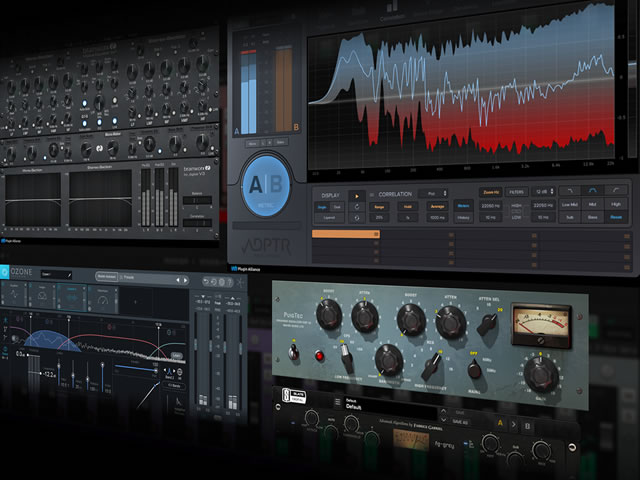Click the Pultec VU meter
Screen dimensions: 640x480
(x=541, y=324)
